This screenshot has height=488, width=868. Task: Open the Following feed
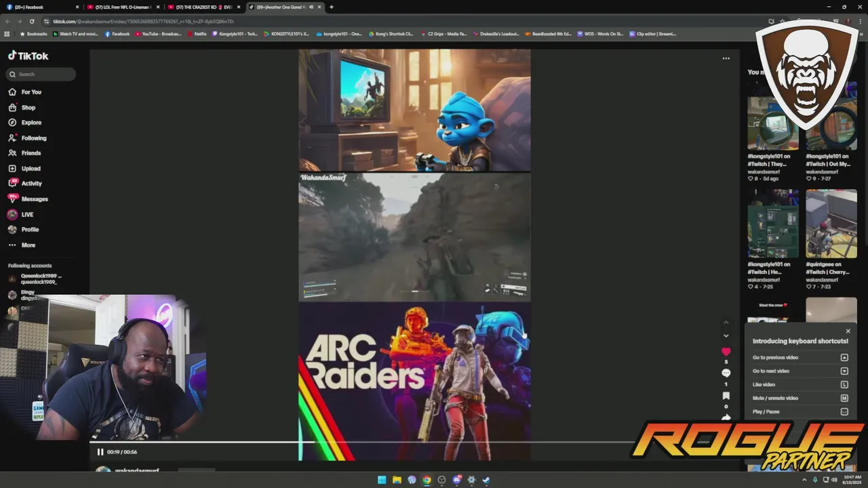(27, 138)
